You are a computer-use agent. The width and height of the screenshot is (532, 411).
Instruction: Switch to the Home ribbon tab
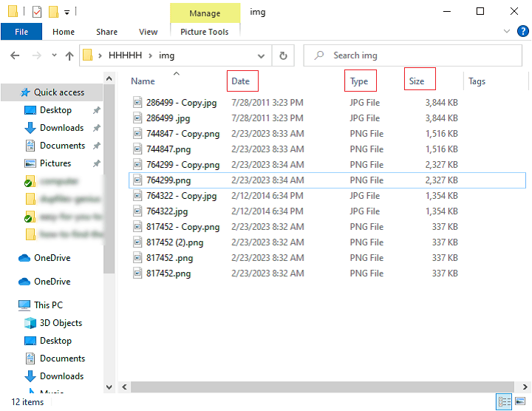tap(64, 32)
